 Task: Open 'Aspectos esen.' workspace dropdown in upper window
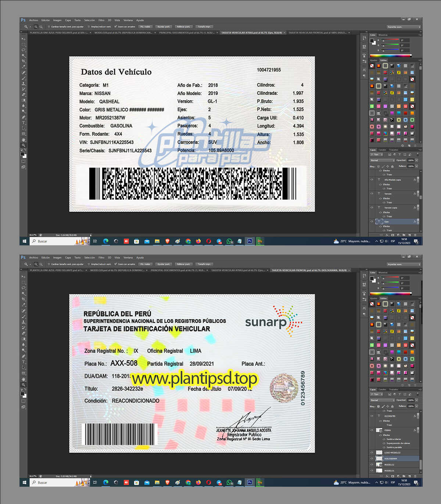404,27
